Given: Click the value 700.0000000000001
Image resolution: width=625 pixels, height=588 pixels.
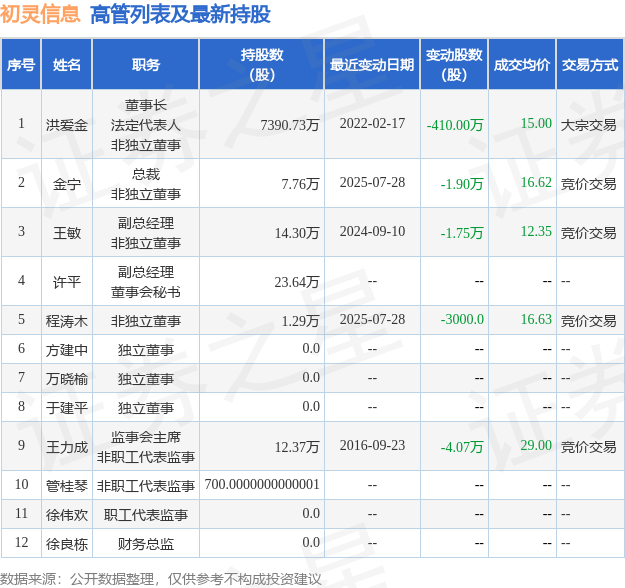Looking at the screenshot, I should (262, 484).
